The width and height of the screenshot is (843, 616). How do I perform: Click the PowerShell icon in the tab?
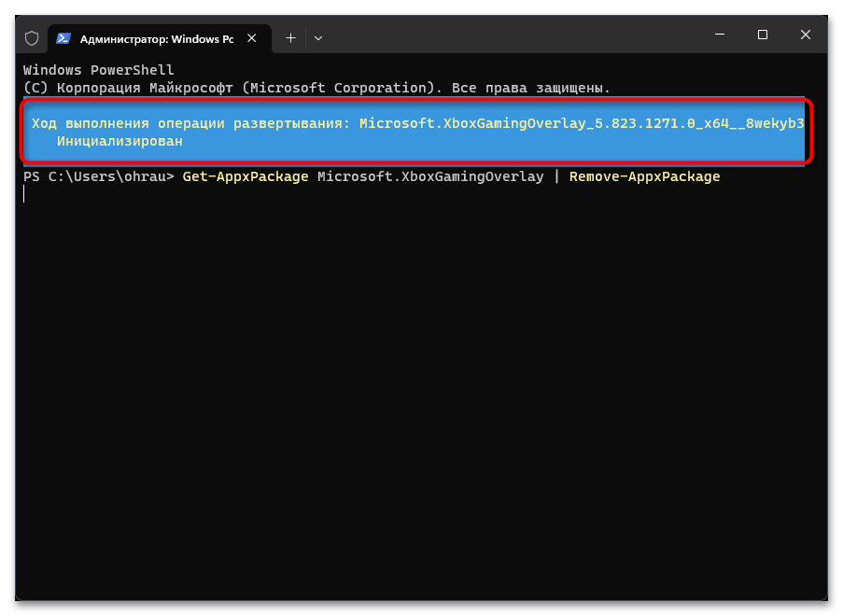coord(63,38)
